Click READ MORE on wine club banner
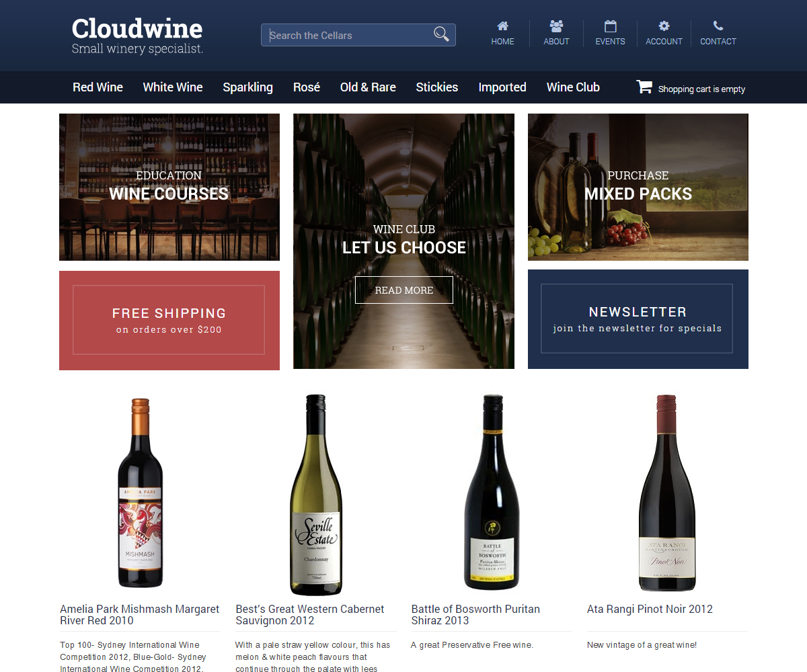807x672 pixels. [404, 290]
